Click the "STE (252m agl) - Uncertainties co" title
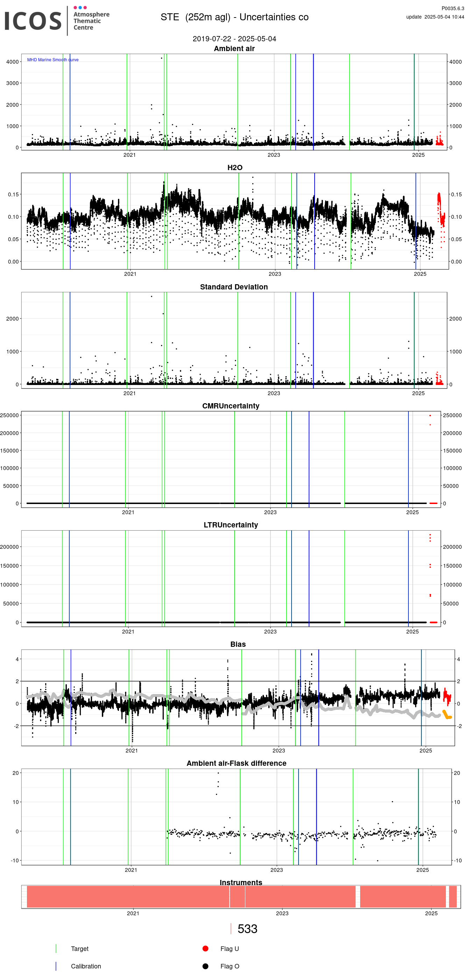Screen dimensions: 469x980 pyautogui.click(x=234, y=17)
